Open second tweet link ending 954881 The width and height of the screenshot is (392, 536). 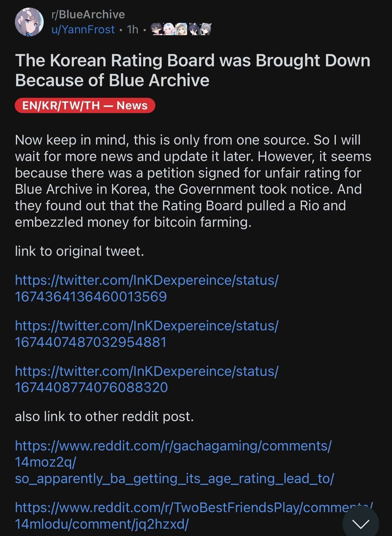coord(147,334)
